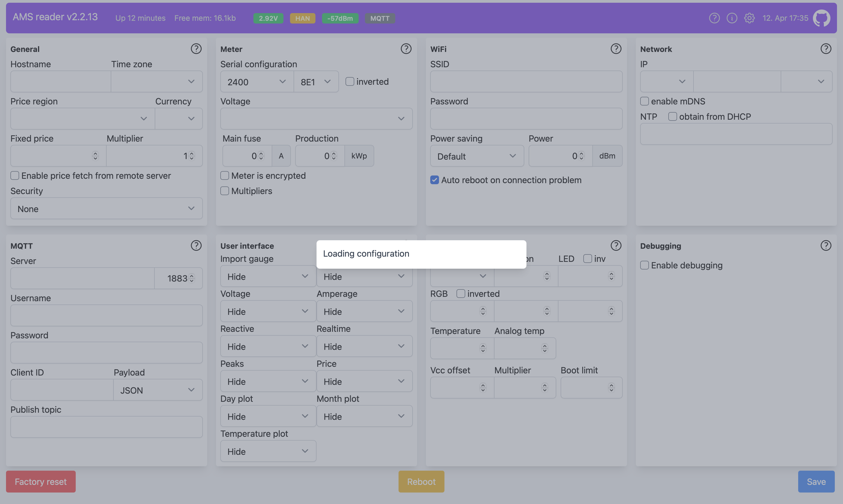The height and width of the screenshot is (504, 843).
Task: Open the settings gear in the header
Action: pyautogui.click(x=750, y=18)
